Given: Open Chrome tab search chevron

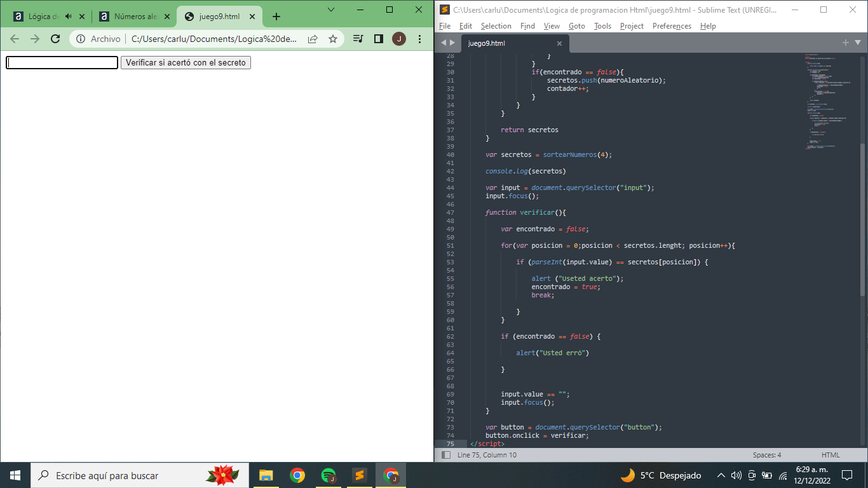Looking at the screenshot, I should point(331,10).
